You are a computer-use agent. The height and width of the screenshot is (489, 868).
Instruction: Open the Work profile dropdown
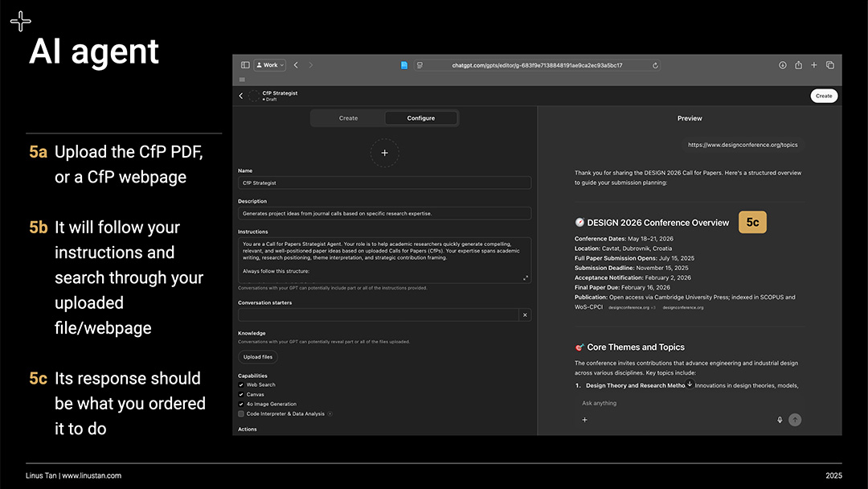(270, 65)
